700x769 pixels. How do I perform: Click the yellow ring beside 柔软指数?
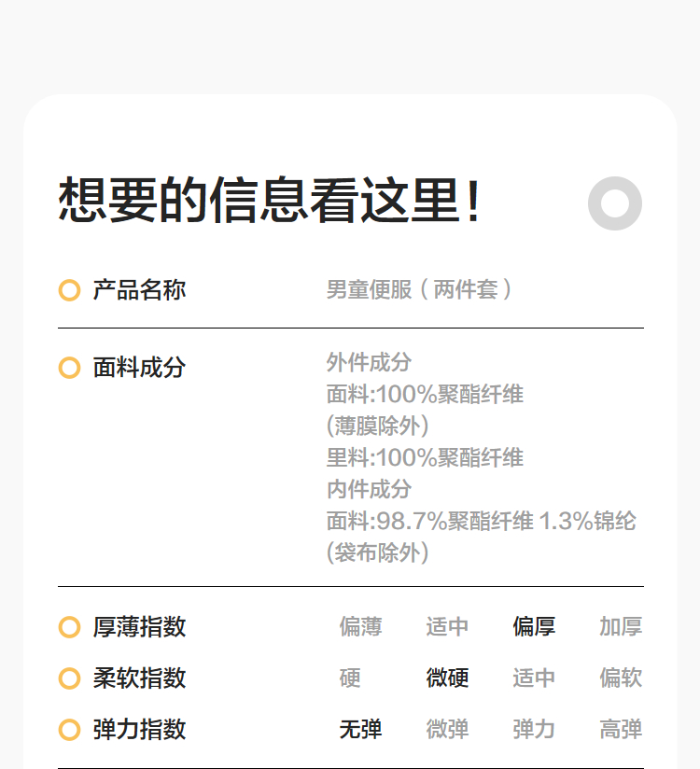(x=69, y=678)
